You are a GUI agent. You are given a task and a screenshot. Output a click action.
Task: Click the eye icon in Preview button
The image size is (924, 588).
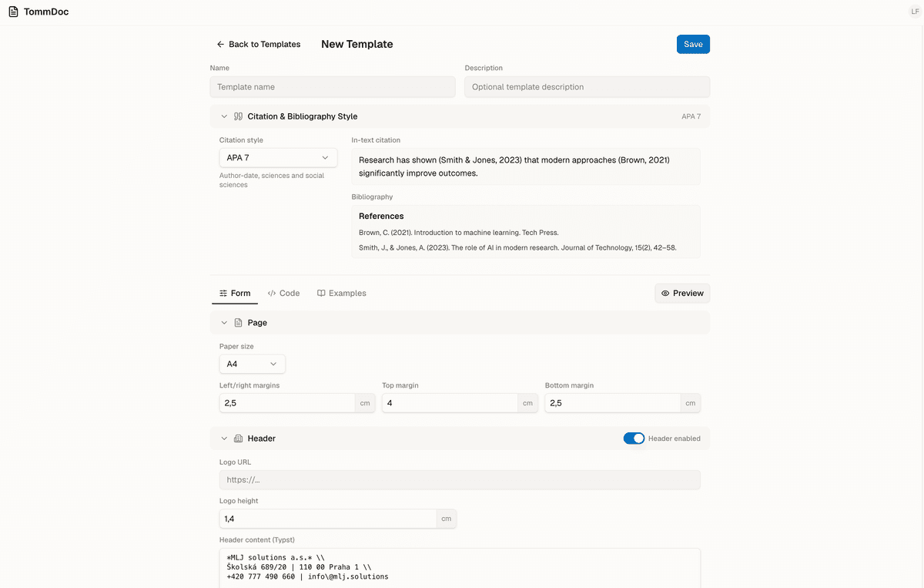(x=665, y=293)
